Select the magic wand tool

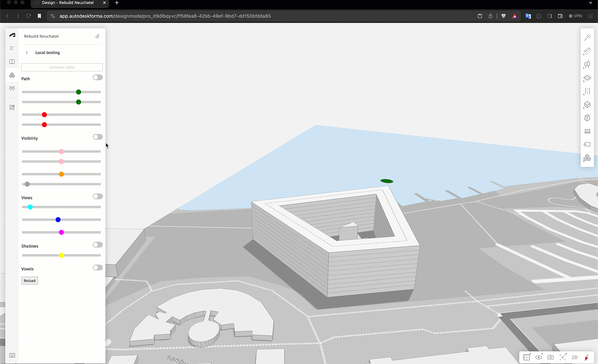pos(587,37)
